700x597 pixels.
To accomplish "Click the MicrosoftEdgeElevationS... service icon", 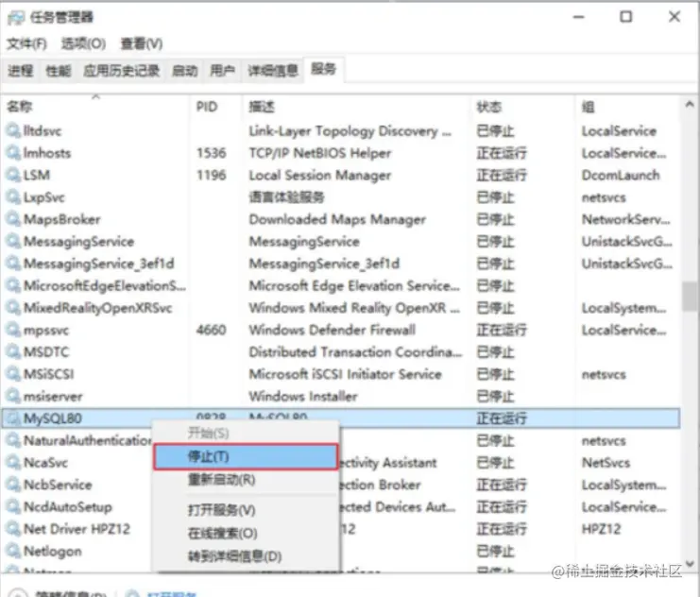I will (13, 285).
